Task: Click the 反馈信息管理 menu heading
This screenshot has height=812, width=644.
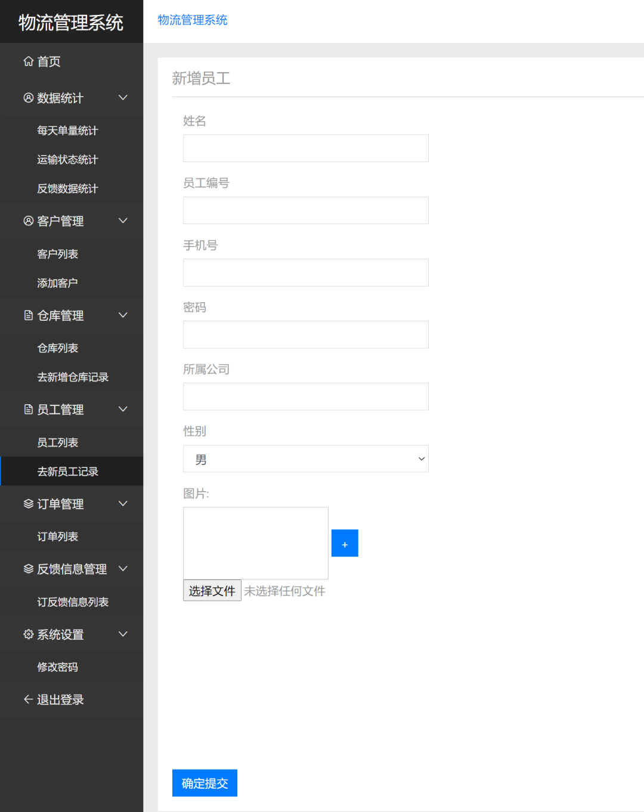Action: (72, 569)
